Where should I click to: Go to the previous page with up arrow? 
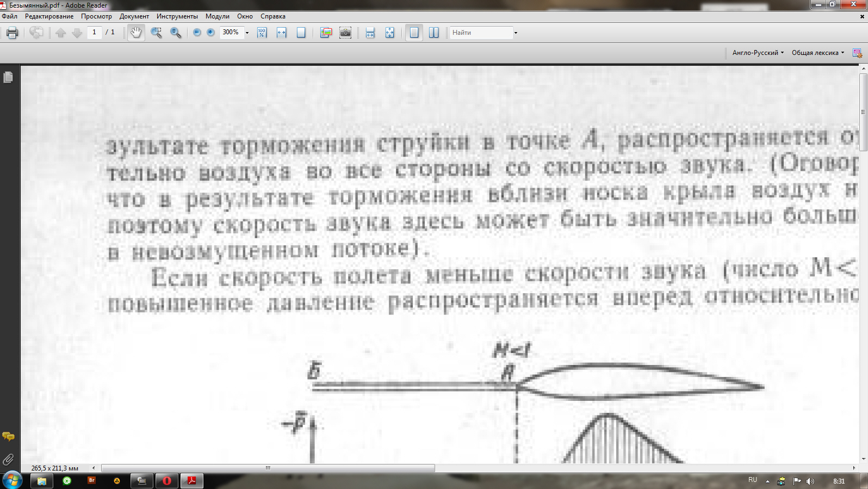(61, 33)
